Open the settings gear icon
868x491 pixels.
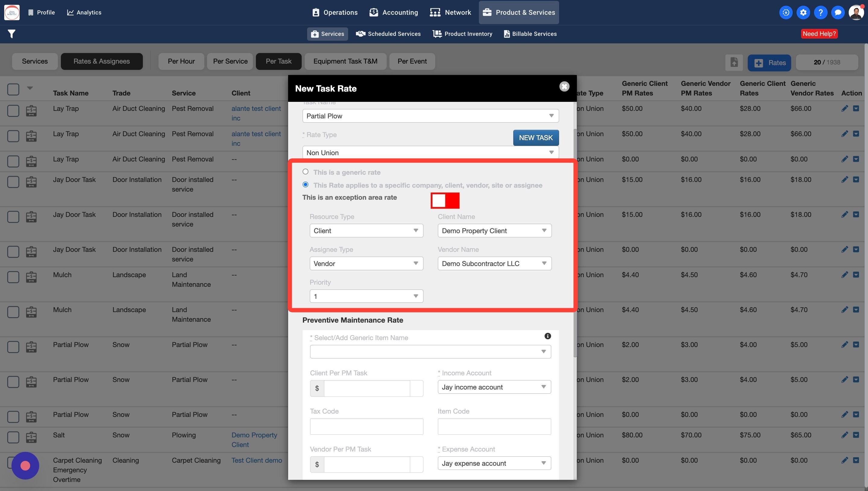click(x=803, y=12)
